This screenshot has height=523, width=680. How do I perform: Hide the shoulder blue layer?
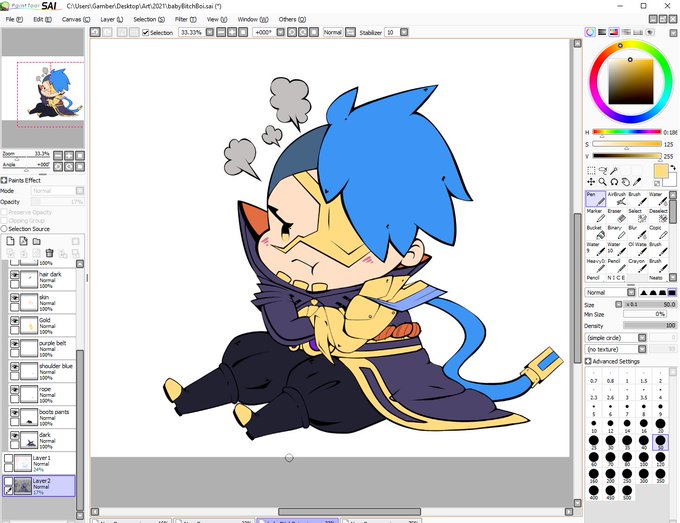point(14,367)
